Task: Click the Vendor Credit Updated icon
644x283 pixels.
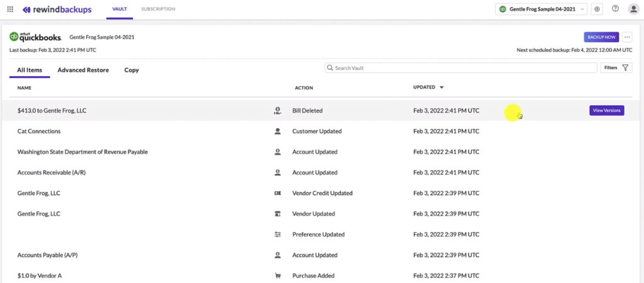Action: pos(277,193)
